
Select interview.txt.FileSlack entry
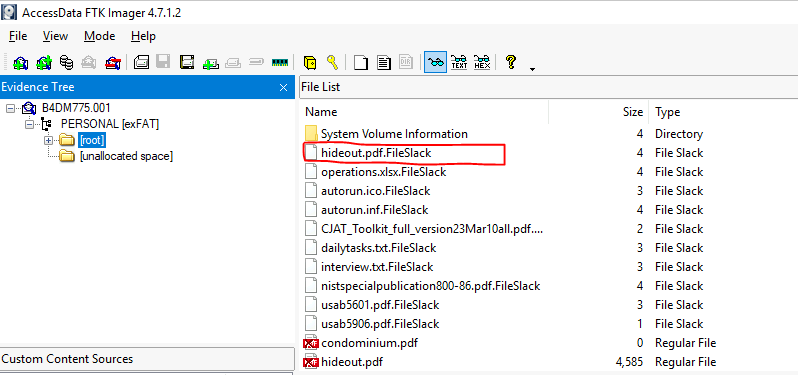pos(377,267)
